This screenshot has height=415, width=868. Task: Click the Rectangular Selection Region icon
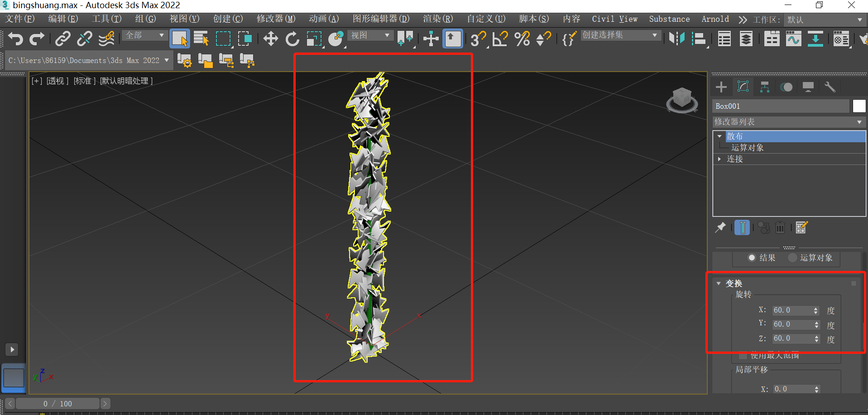pyautogui.click(x=223, y=39)
